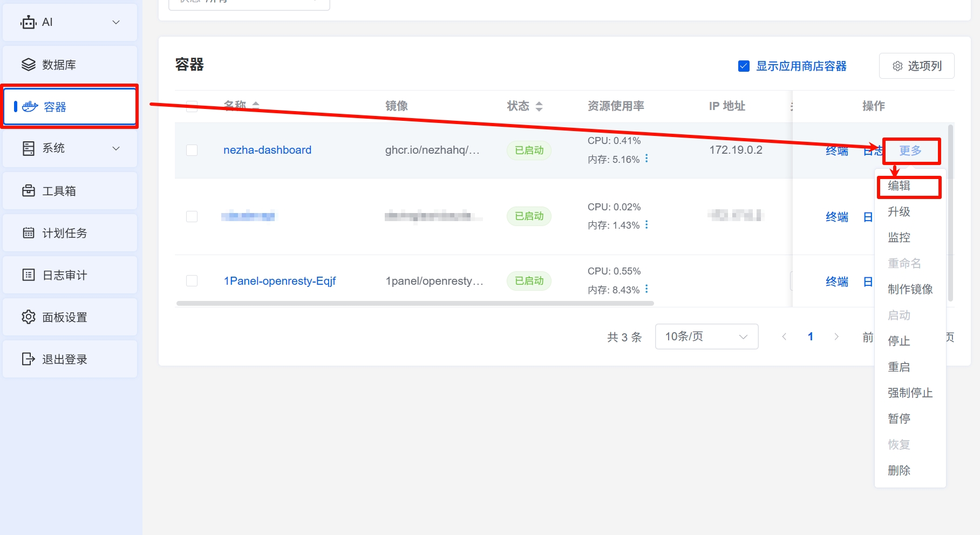Click image text ghcr.io/nezhahq/…
The height and width of the screenshot is (535, 980).
[432, 150]
